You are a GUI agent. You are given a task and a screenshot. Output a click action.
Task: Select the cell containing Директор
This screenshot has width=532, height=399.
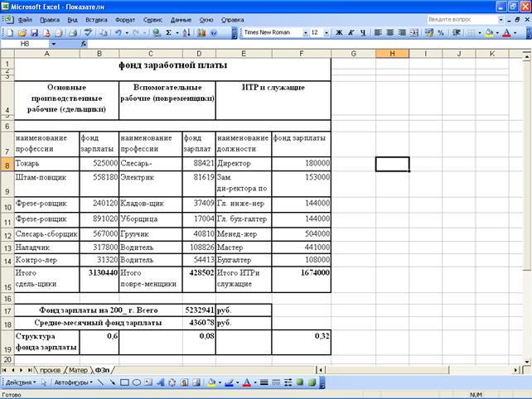point(244,164)
